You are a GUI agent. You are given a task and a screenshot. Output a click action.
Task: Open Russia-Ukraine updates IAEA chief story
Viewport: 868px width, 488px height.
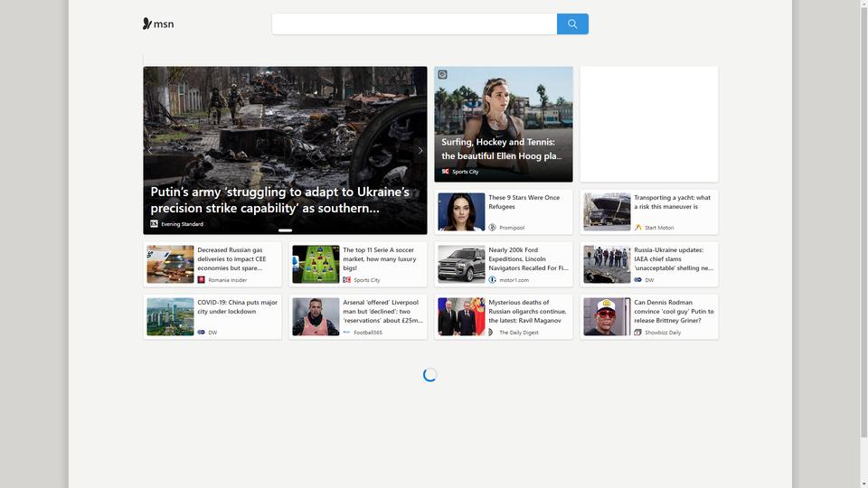coord(673,259)
